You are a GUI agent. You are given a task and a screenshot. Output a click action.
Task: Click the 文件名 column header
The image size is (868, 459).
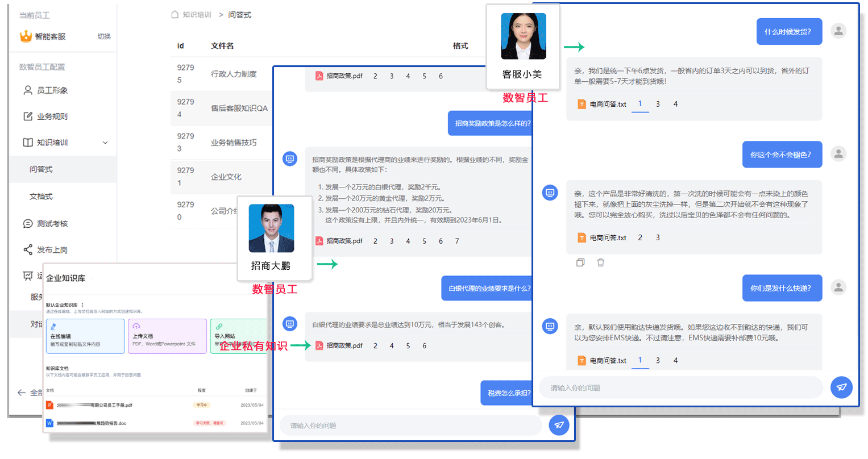222,46
